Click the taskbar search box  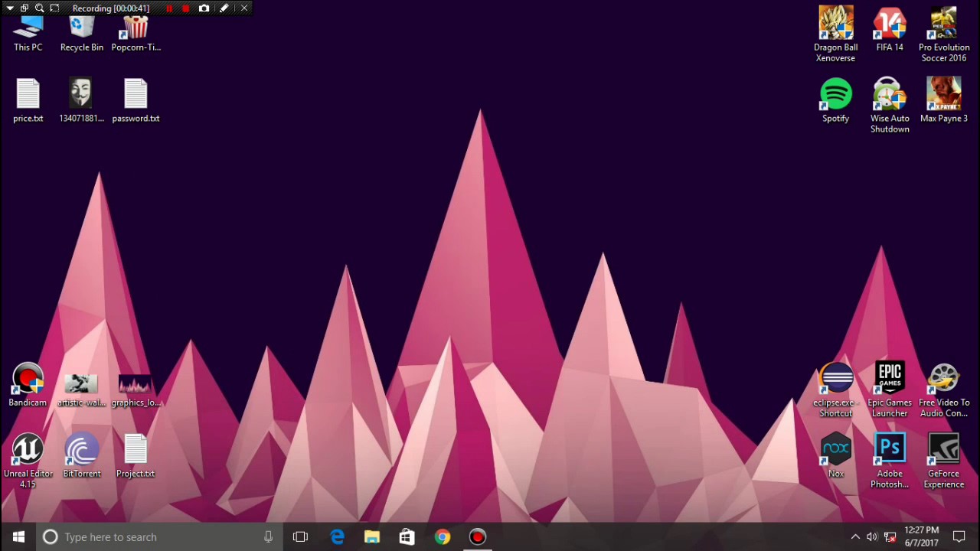tap(159, 537)
